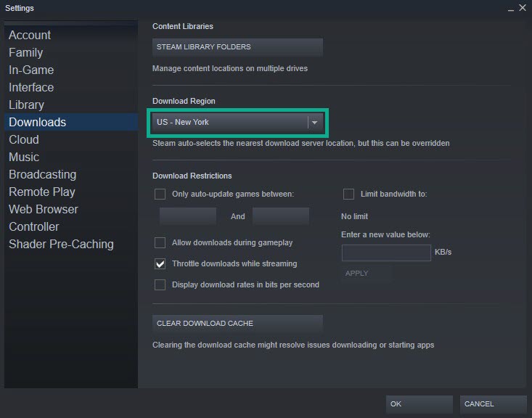532x418 pixels.
Task: Tick the Limit bandwidth to checkbox
Action: pos(348,194)
